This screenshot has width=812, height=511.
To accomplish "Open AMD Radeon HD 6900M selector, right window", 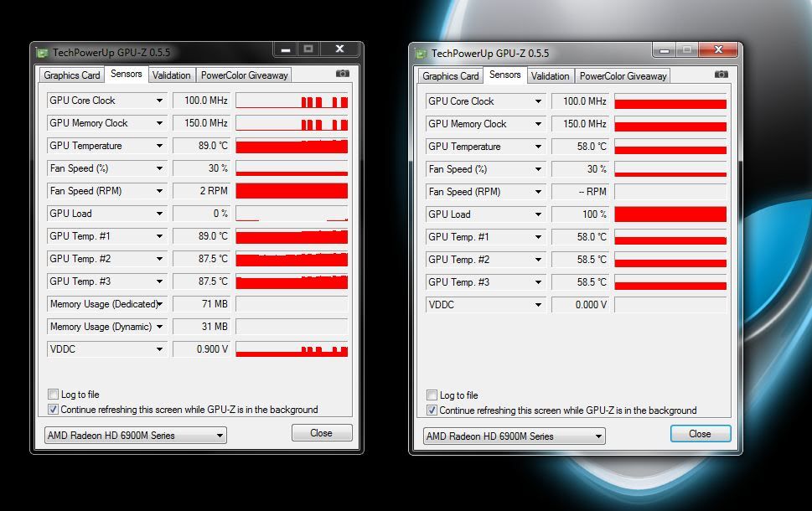I will pyautogui.click(x=515, y=436).
